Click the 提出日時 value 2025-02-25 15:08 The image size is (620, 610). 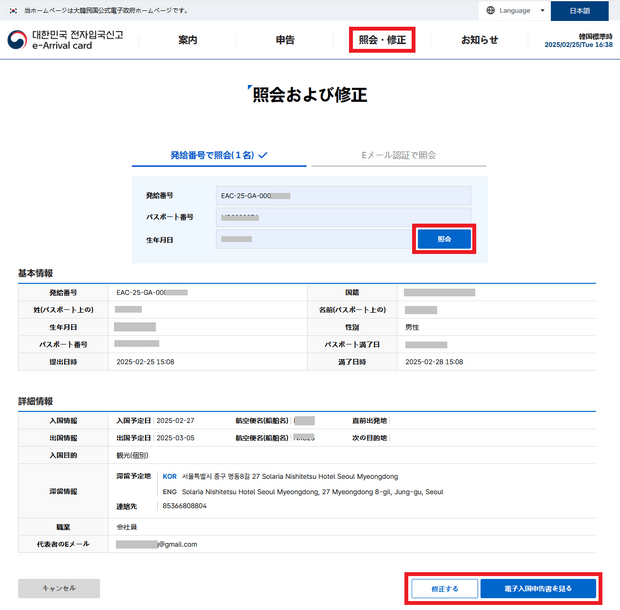tap(146, 362)
